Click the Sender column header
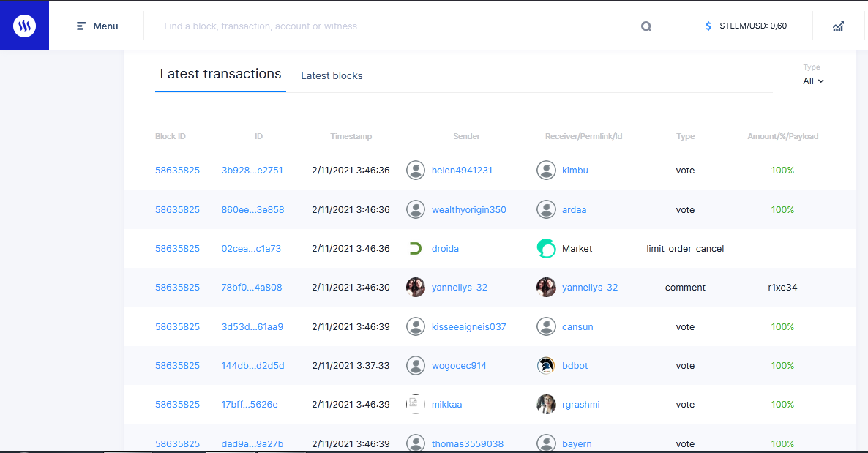This screenshot has height=453, width=868. [466, 136]
